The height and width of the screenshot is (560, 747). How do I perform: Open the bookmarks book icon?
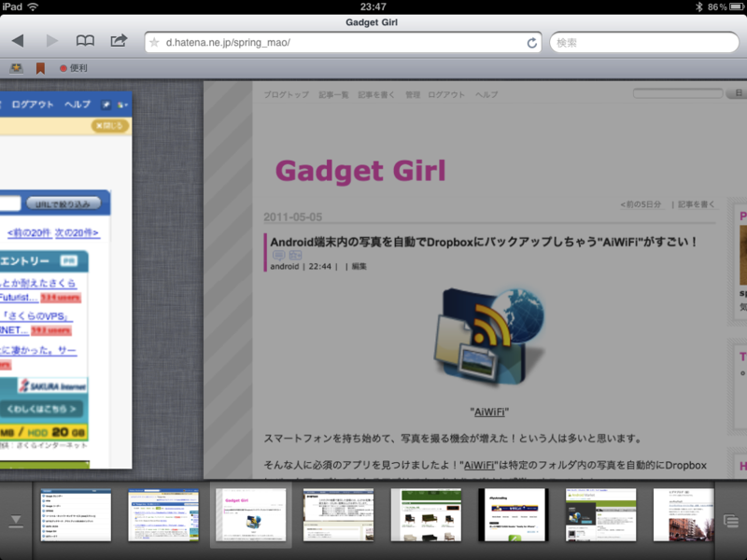tap(85, 41)
